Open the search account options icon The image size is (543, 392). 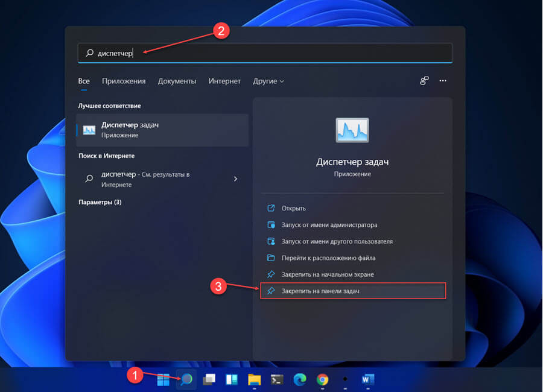click(424, 81)
